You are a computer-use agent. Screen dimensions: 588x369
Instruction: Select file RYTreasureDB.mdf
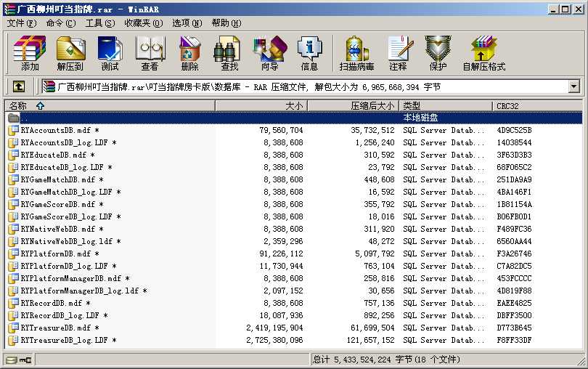point(60,328)
